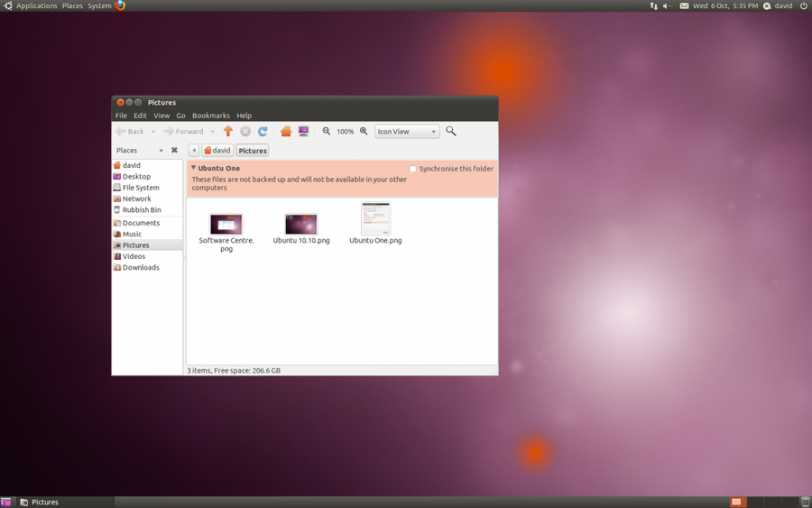Viewport: 812px width, 508px height.
Task: Open the volume indicator
Action: (x=668, y=5)
